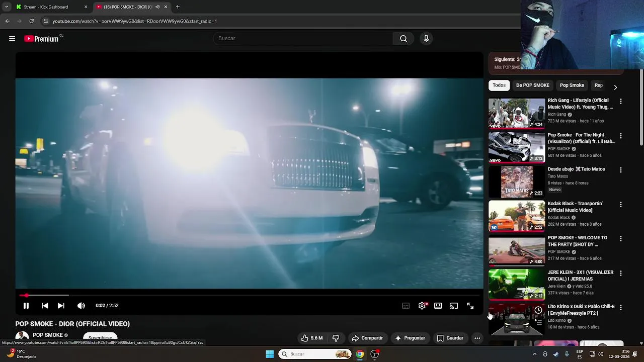The height and width of the screenshot is (362, 644).
Task: Toggle subtitles on the player
Action: [x=406, y=306]
